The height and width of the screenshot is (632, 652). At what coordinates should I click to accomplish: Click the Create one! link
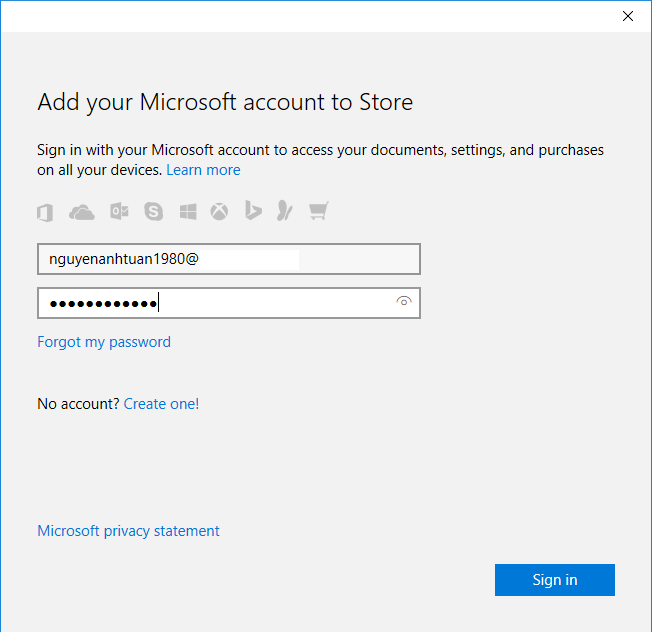click(161, 404)
